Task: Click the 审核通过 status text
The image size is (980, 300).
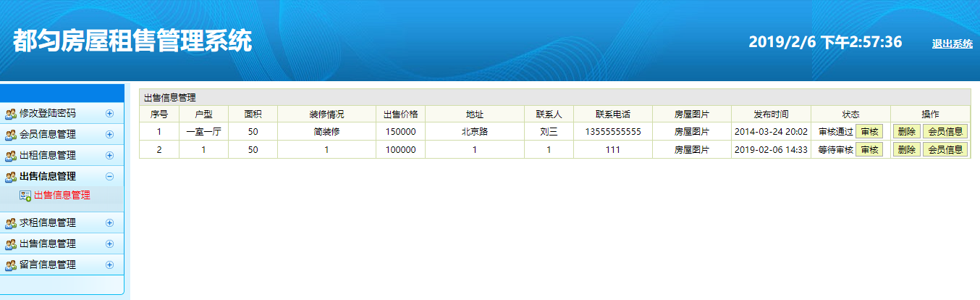Action: click(x=836, y=133)
